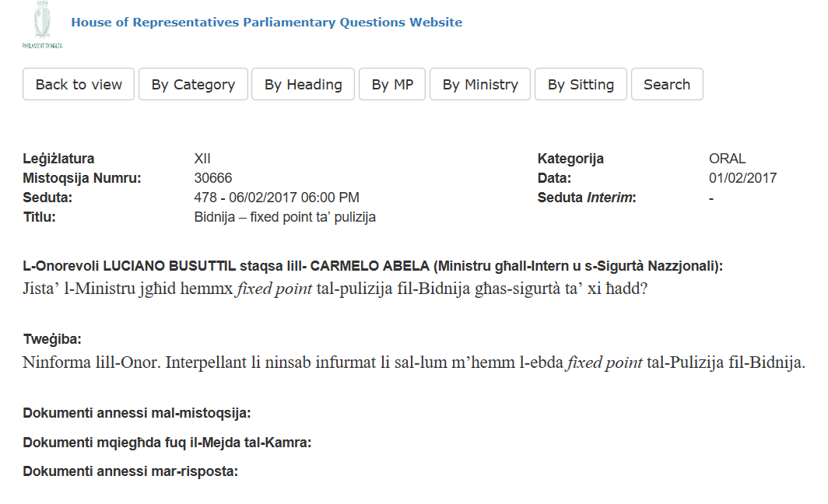
Task: Open the By MP listing
Action: click(392, 84)
